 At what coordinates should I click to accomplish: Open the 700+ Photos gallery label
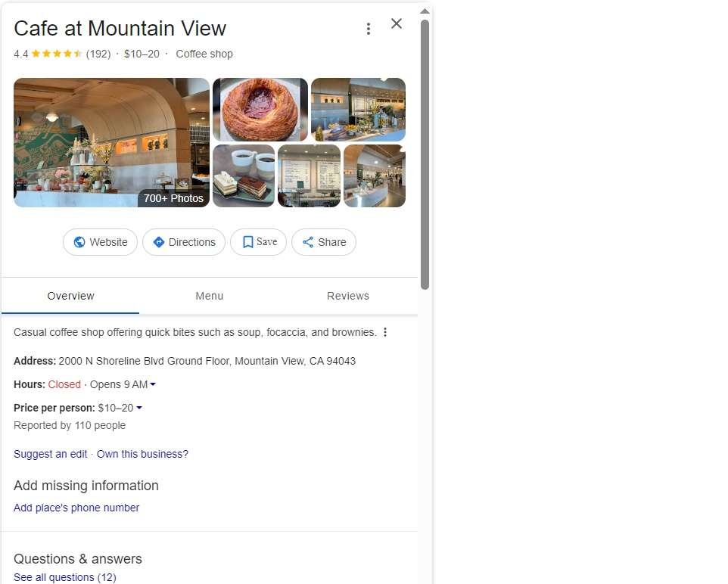point(173,198)
